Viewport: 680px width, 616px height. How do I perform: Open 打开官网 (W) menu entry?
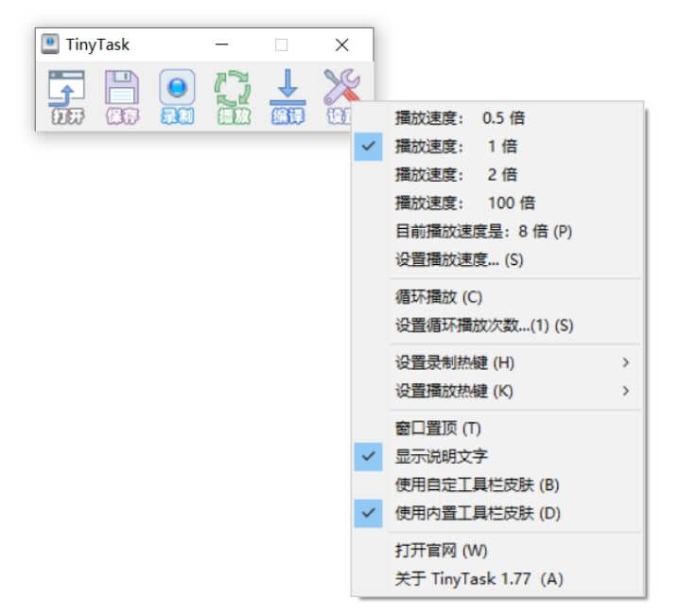[x=497, y=551]
